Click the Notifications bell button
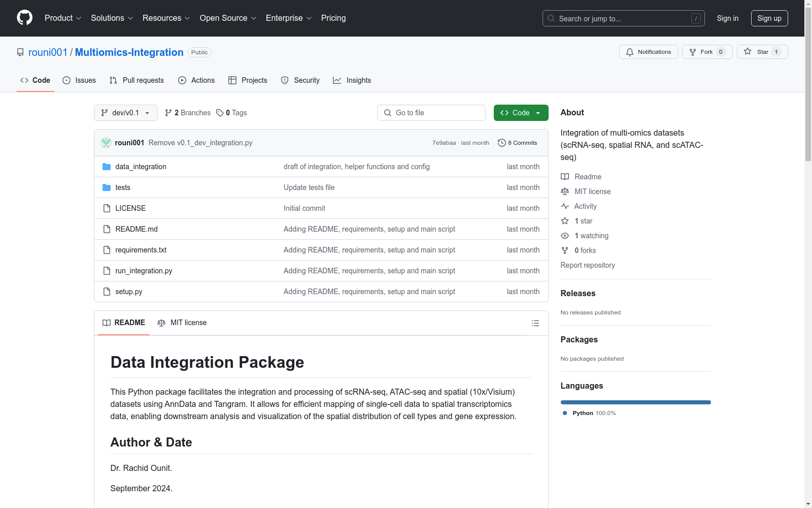Image resolution: width=812 pixels, height=508 pixels. (x=648, y=52)
